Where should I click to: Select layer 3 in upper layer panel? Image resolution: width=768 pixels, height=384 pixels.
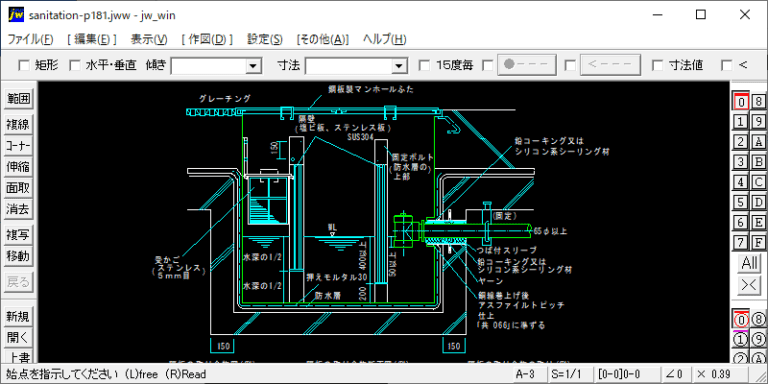pyautogui.click(x=741, y=162)
